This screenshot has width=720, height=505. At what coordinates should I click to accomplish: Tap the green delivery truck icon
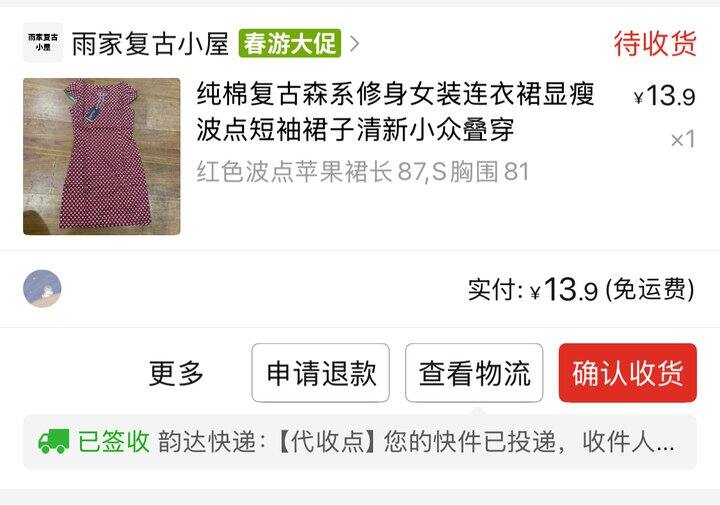[54, 442]
